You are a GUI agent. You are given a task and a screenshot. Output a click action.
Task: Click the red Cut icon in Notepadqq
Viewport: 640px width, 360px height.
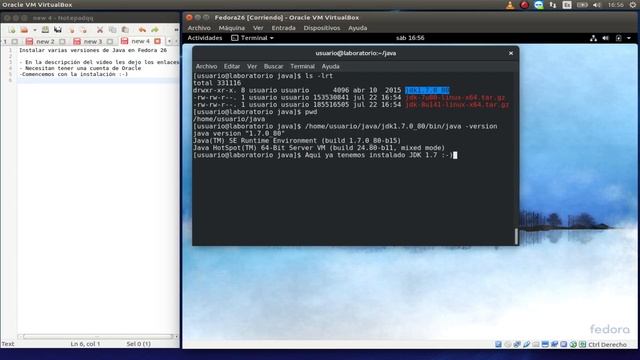coord(100,30)
